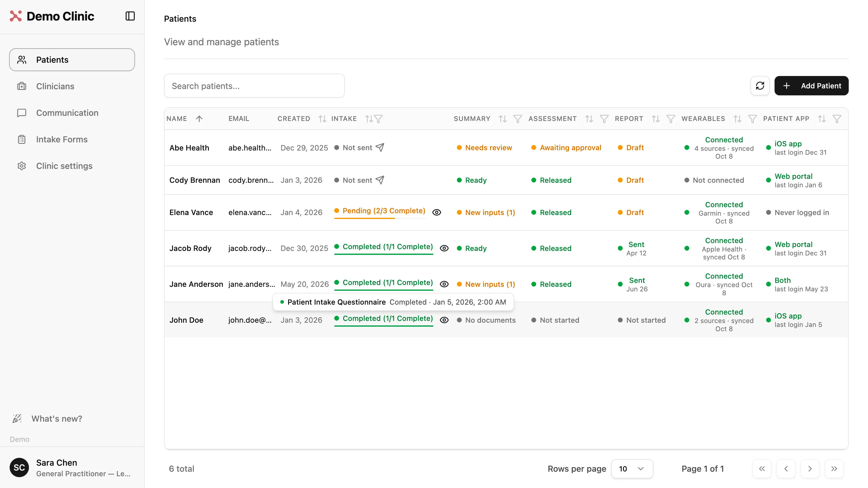Open Abe Health patient name
This screenshot has height=488, width=868.
click(189, 148)
